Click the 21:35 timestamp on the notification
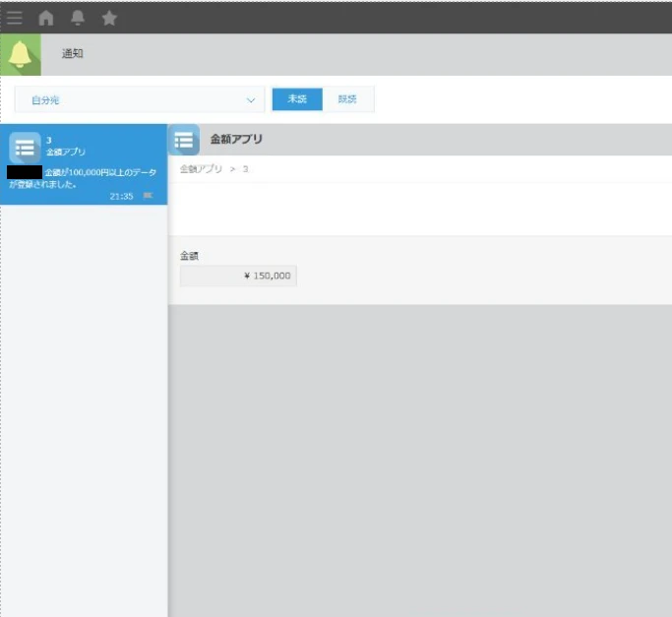The height and width of the screenshot is (617, 672). click(121, 197)
